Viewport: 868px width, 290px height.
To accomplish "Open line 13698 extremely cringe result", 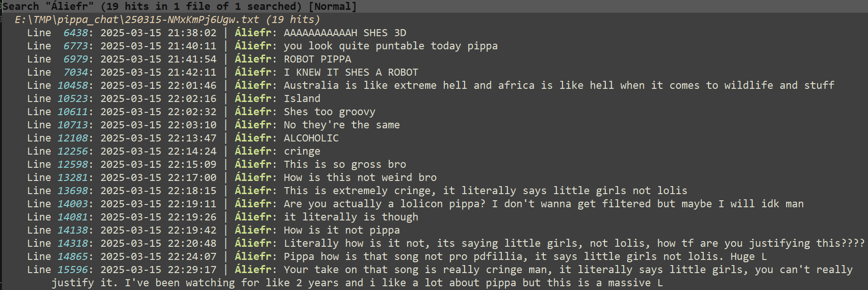I will (357, 191).
